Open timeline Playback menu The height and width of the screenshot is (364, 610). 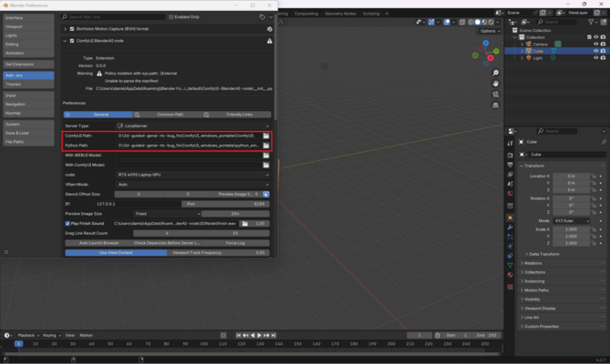(x=28, y=335)
